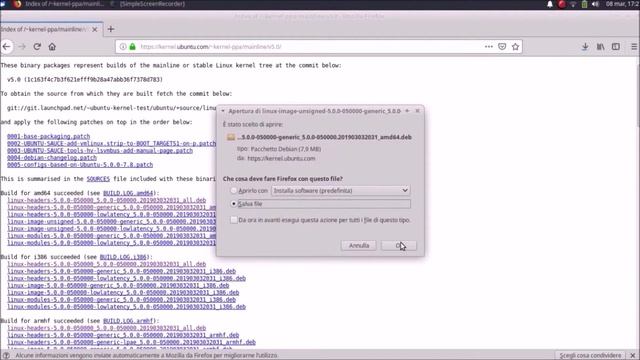Open the 0005-configs-based-on-Ubuntu patch link
The image size is (640, 360).
[80, 165]
